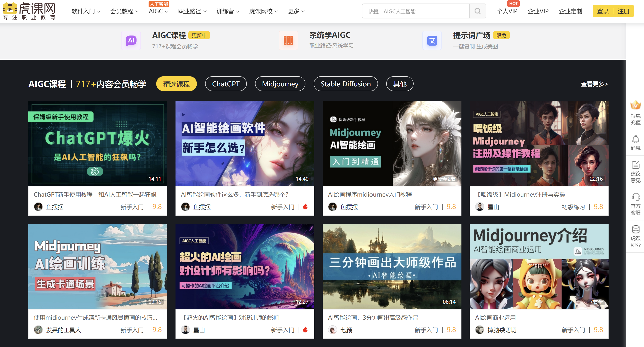Click 星山 avatar under 喂饭级 Midjourney course
Screen dimensions: 644x347
[x=479, y=207]
